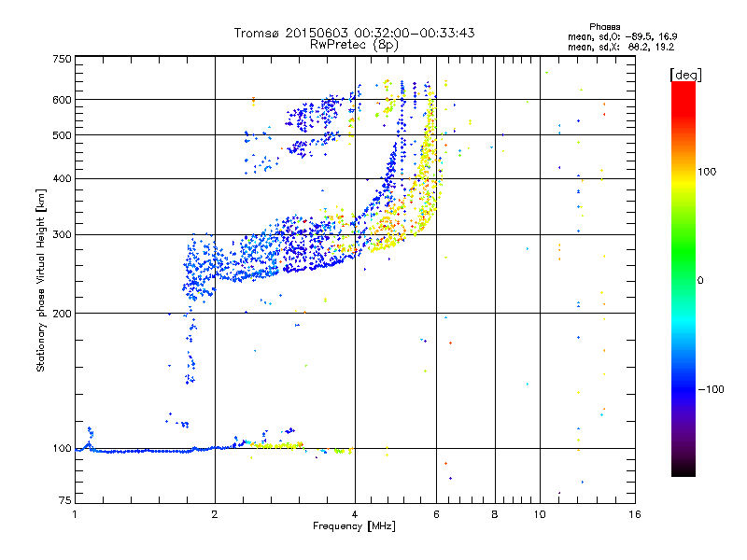Click the x-axis tick label '1'
The width and height of the screenshot is (747, 560).
(x=76, y=514)
